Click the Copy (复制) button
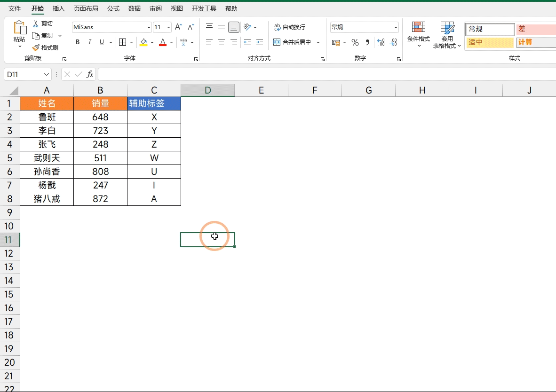Screen dimensions: 556x392 click(x=43, y=35)
